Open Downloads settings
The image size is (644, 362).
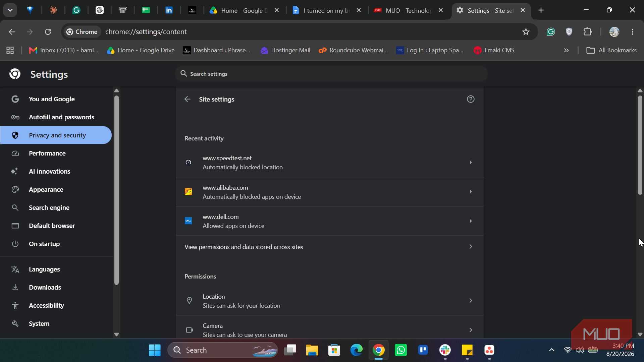pyautogui.click(x=56, y=288)
